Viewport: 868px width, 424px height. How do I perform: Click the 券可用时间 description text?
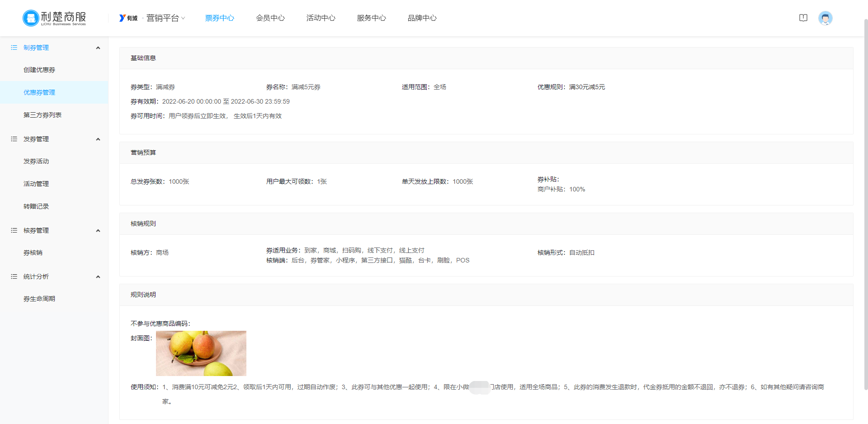(225, 116)
